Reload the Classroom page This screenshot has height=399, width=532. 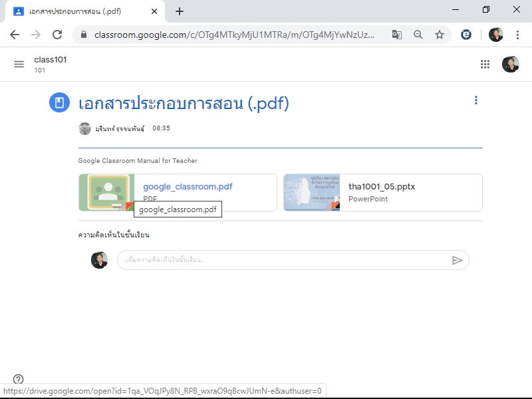(x=57, y=35)
